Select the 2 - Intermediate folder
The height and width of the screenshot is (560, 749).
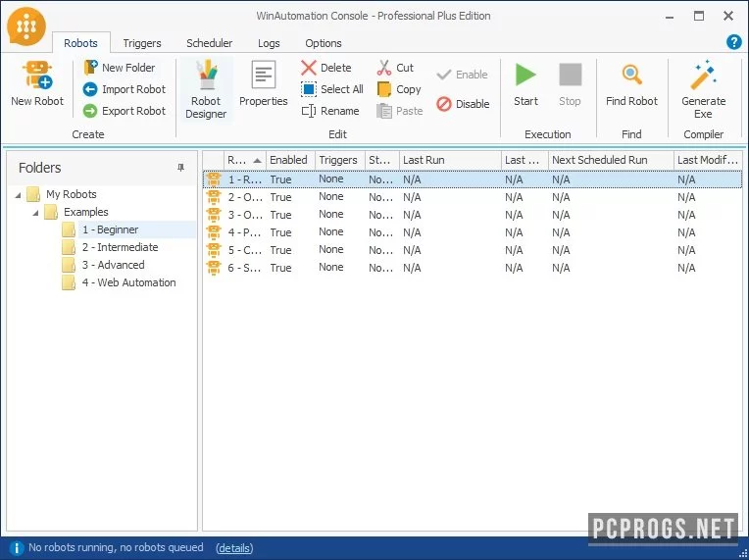[x=120, y=247]
